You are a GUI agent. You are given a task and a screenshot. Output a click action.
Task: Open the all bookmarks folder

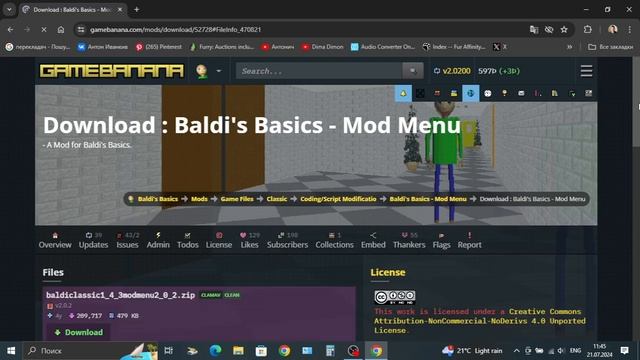coord(611,47)
